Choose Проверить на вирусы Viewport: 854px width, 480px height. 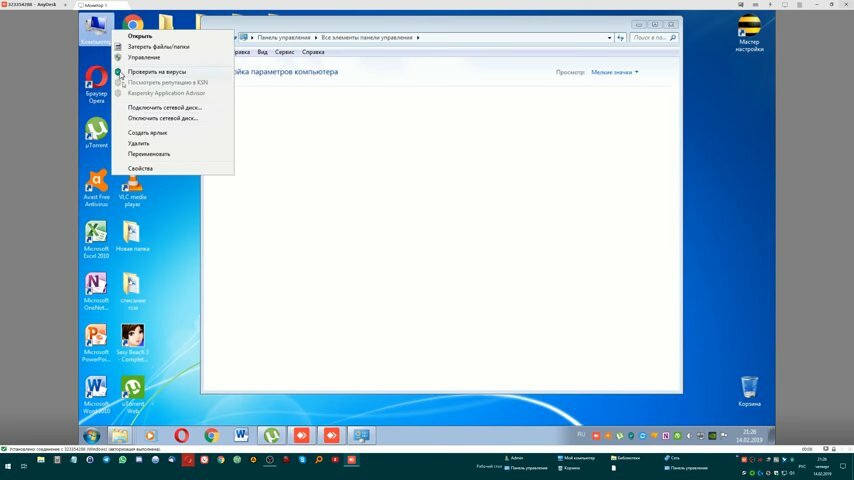[x=157, y=72]
